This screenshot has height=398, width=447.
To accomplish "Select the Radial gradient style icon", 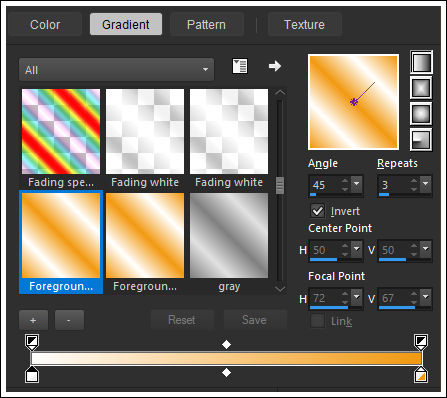I will [421, 139].
